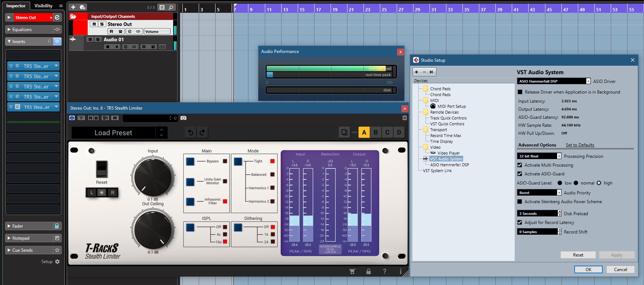Click the redo arrow in T-RackS

(x=202, y=133)
